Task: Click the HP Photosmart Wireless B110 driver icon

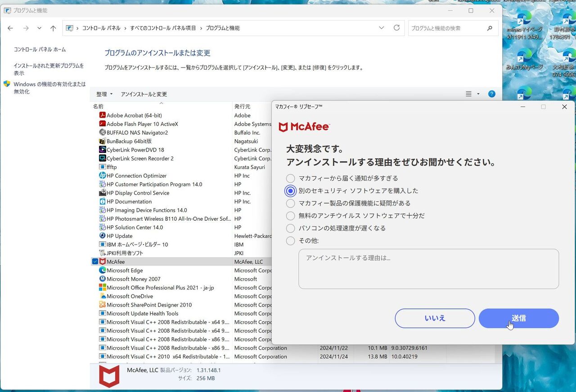Action: click(x=103, y=219)
